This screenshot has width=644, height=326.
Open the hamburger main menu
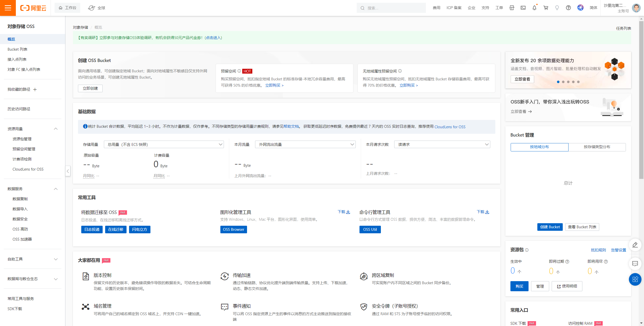coord(8,8)
